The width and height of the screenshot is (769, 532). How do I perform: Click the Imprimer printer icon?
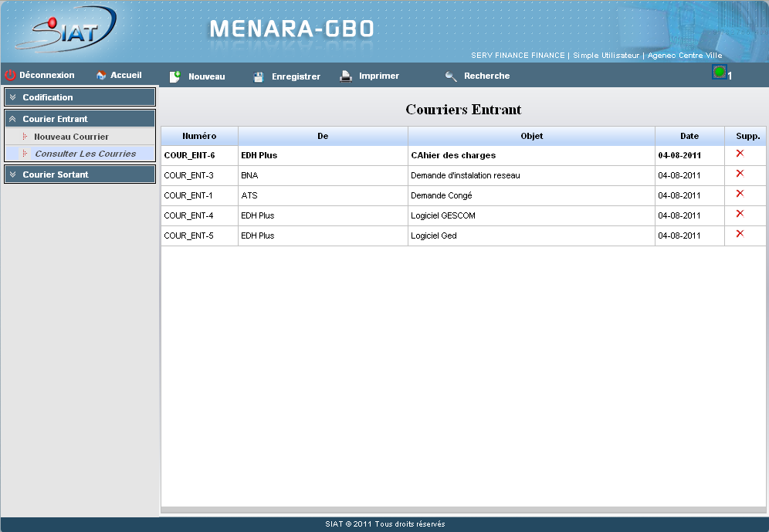(x=346, y=76)
